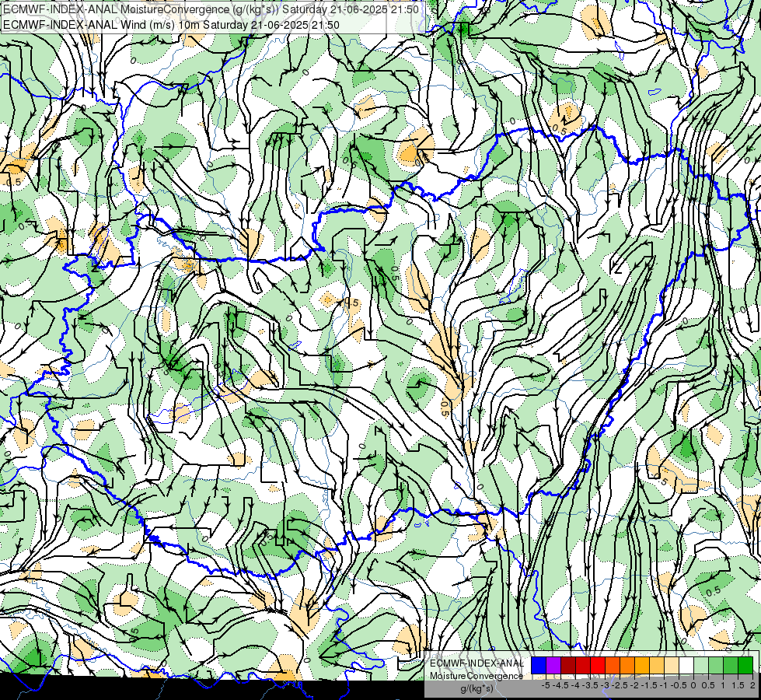Click the orange legend swatch ending at -2
This screenshot has width=761, height=700.
(627, 665)
